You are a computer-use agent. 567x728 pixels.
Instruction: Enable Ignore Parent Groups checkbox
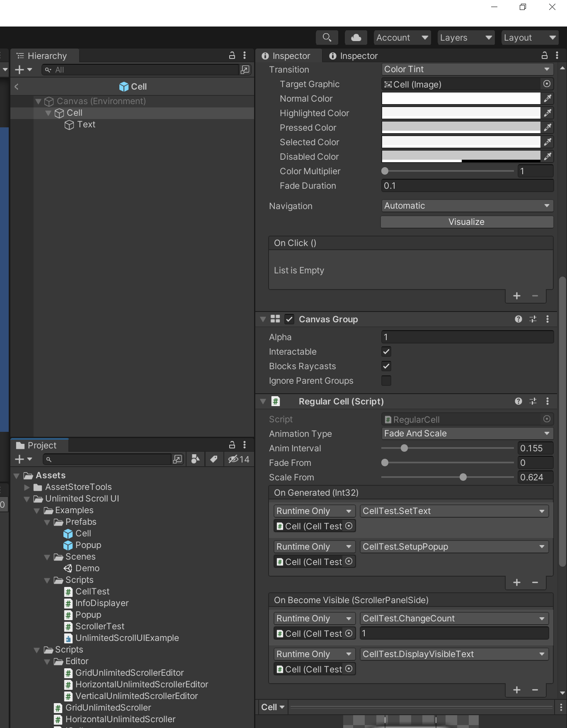(x=386, y=381)
